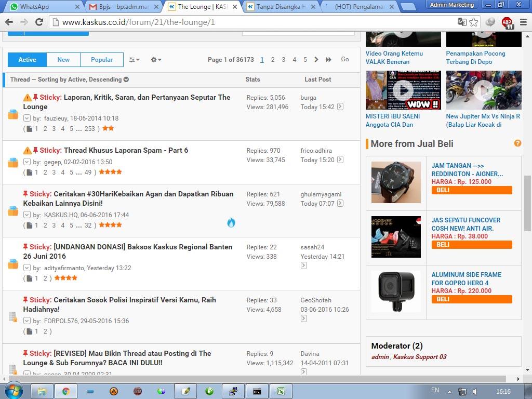This screenshot has height=399, width=532.
Task: Open the Windows Start button
Action: click(13, 391)
